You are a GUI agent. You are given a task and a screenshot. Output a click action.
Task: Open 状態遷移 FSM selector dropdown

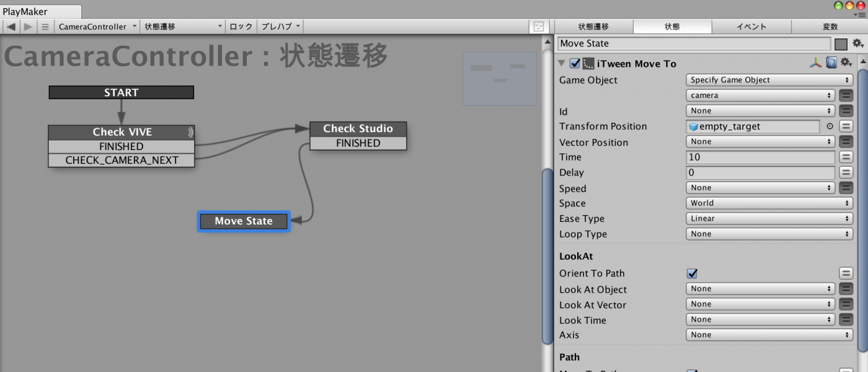coord(183,27)
